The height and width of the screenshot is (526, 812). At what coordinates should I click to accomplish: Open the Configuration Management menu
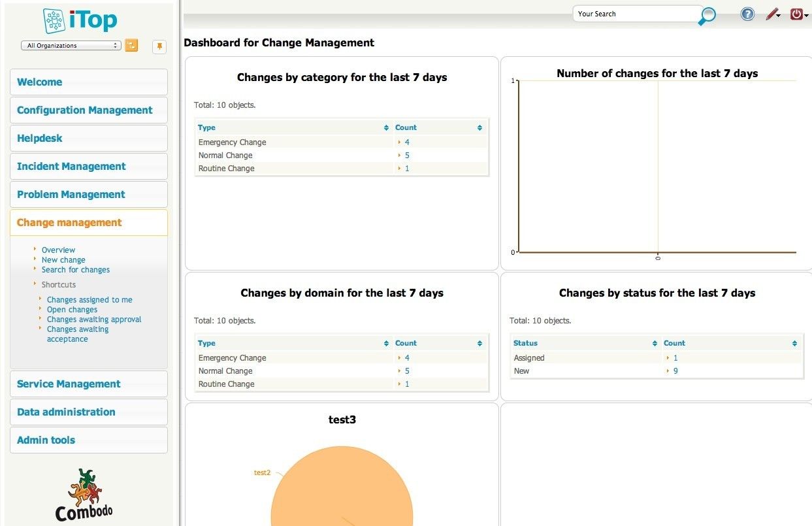tap(89, 110)
